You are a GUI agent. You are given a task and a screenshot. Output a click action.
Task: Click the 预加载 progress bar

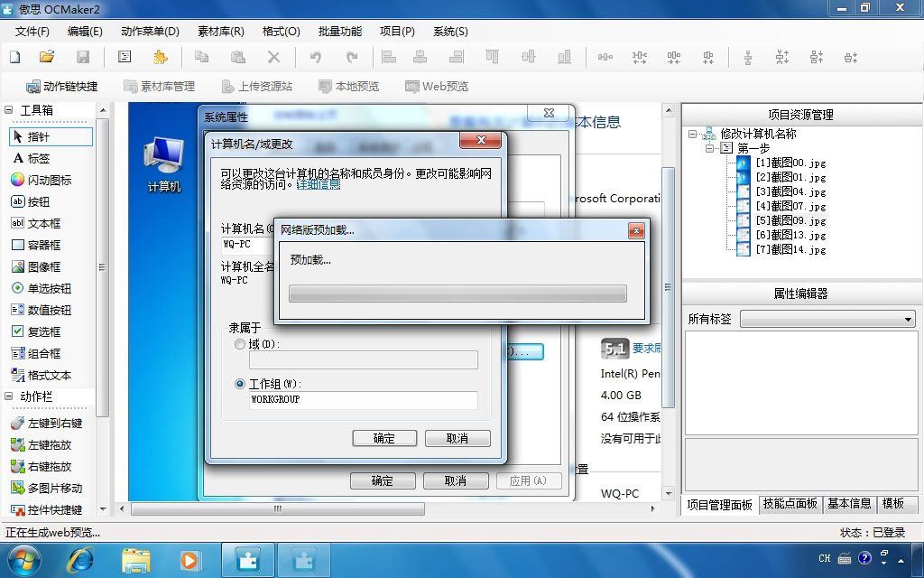point(457,294)
